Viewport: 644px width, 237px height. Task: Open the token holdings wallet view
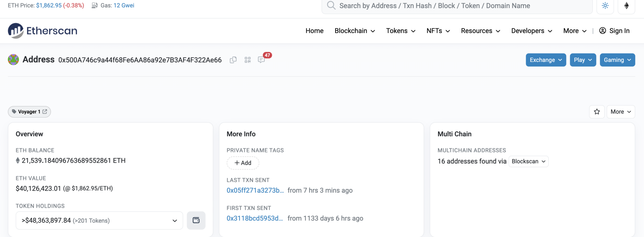[x=196, y=220]
